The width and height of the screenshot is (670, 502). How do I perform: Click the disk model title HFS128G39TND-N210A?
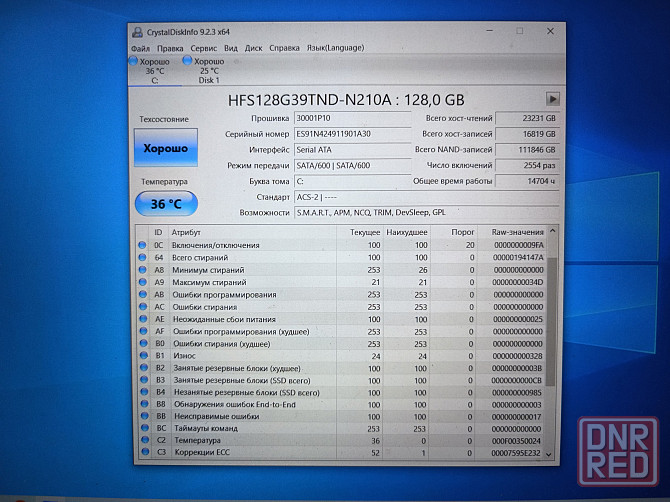(309, 100)
